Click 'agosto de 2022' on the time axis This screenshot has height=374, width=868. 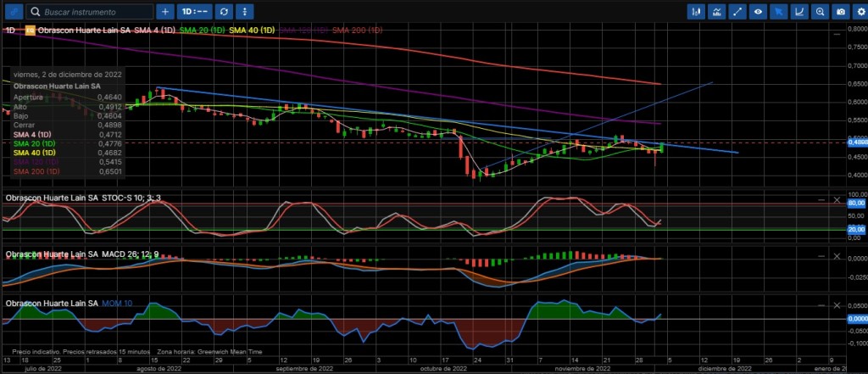point(159,368)
